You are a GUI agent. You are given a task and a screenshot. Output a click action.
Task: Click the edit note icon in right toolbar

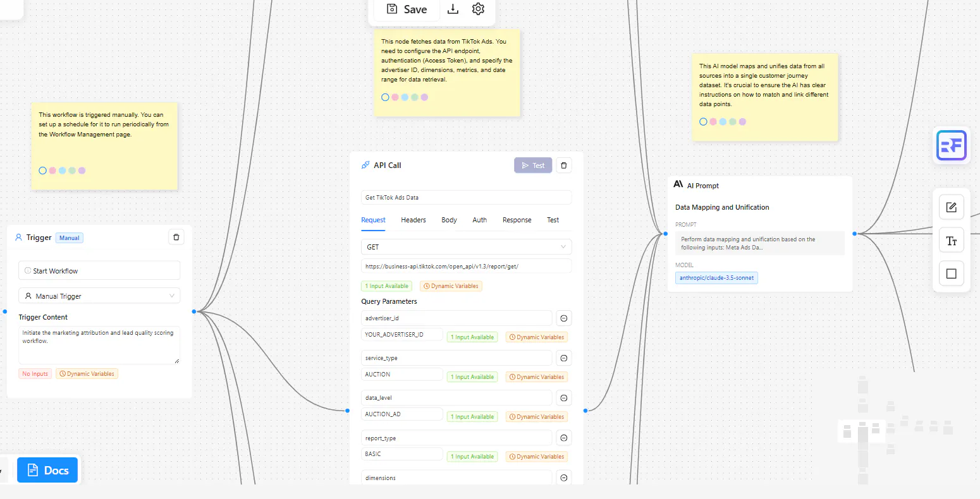tap(951, 207)
